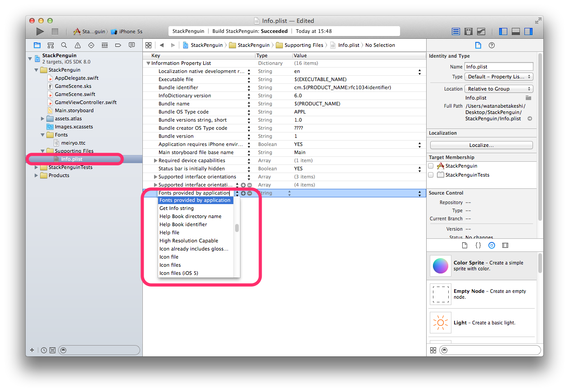Open the Find navigator
569x392 pixels.
64,45
